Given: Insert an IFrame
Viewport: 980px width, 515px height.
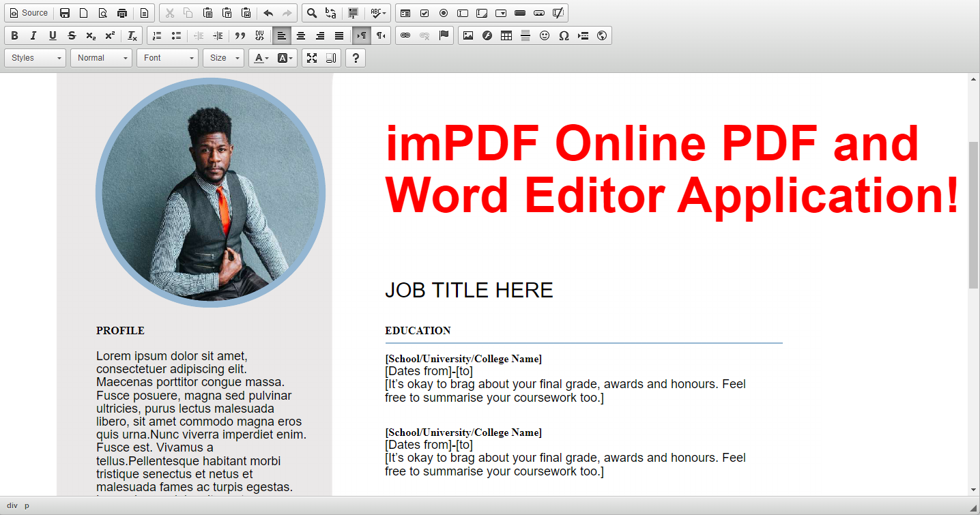Looking at the screenshot, I should [602, 35].
